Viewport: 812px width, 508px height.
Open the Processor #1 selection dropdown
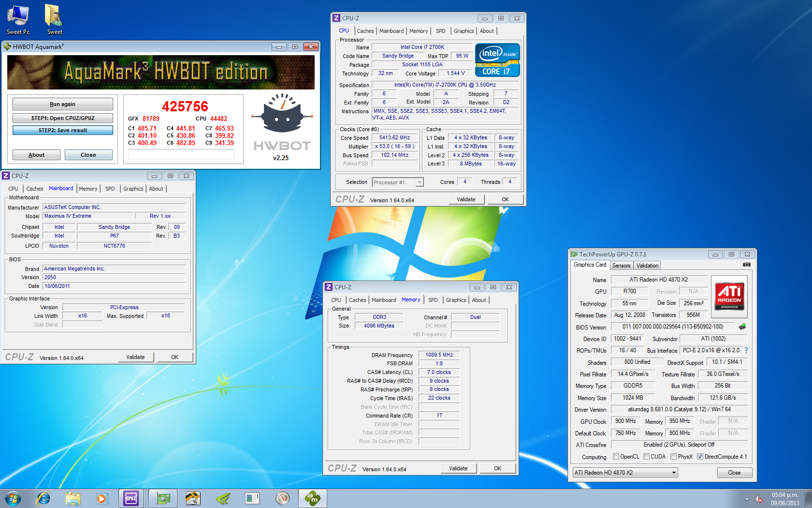(398, 182)
